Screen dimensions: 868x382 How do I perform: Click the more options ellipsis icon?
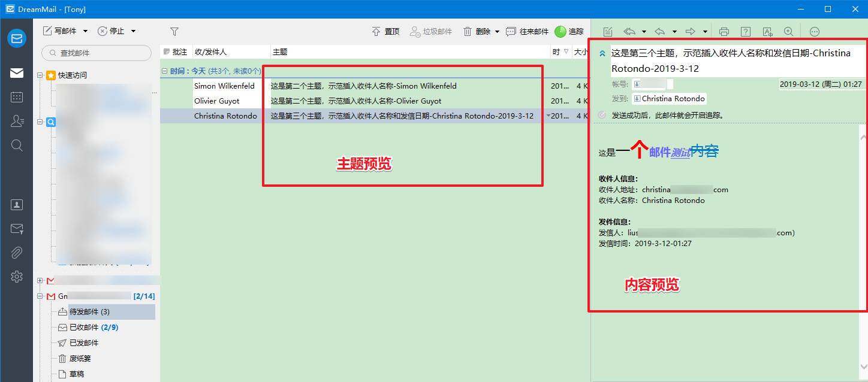tap(814, 31)
